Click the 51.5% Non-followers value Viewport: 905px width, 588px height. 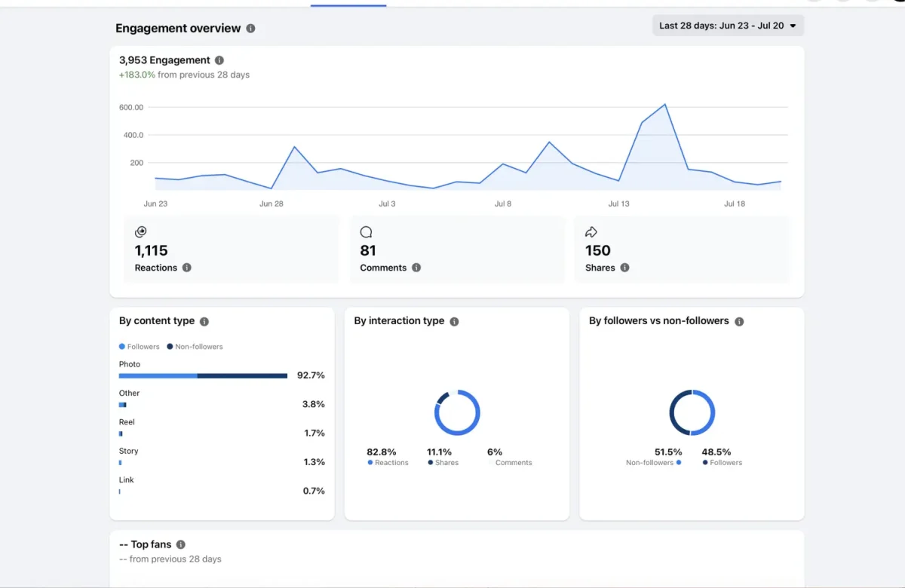(x=668, y=452)
